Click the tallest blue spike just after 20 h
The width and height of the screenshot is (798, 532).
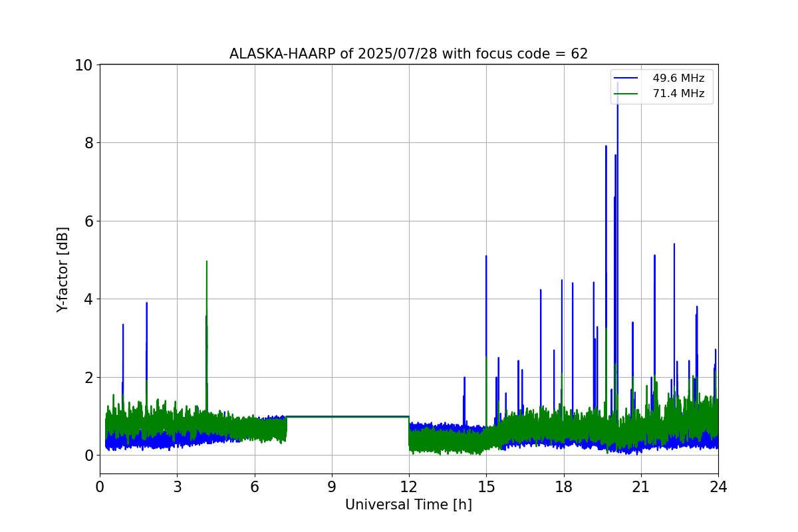click(617, 85)
